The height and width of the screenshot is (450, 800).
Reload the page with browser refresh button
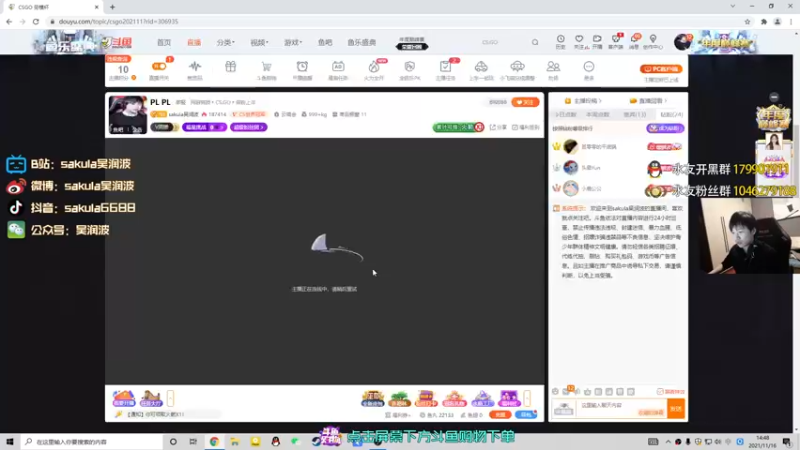[x=36, y=21]
